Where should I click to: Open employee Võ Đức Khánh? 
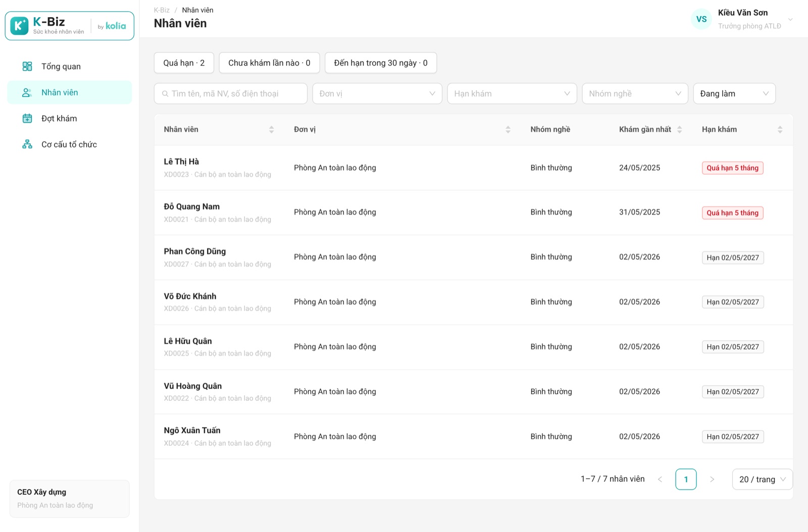(x=190, y=296)
